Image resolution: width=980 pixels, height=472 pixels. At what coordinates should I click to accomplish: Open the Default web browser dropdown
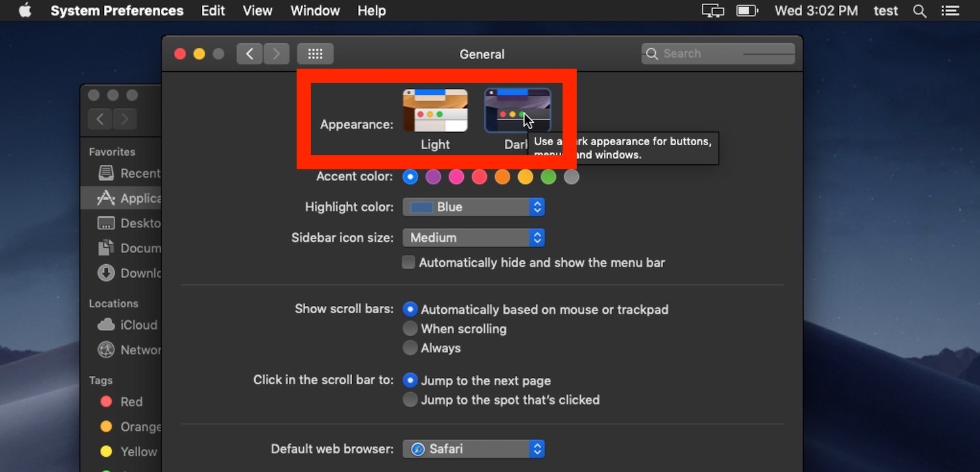[x=474, y=449]
